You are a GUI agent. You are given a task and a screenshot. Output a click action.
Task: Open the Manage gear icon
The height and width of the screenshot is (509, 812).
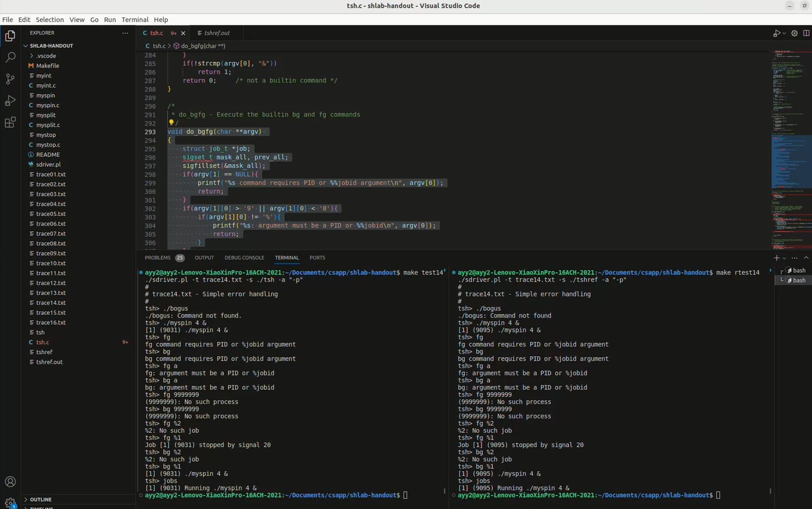(10, 501)
